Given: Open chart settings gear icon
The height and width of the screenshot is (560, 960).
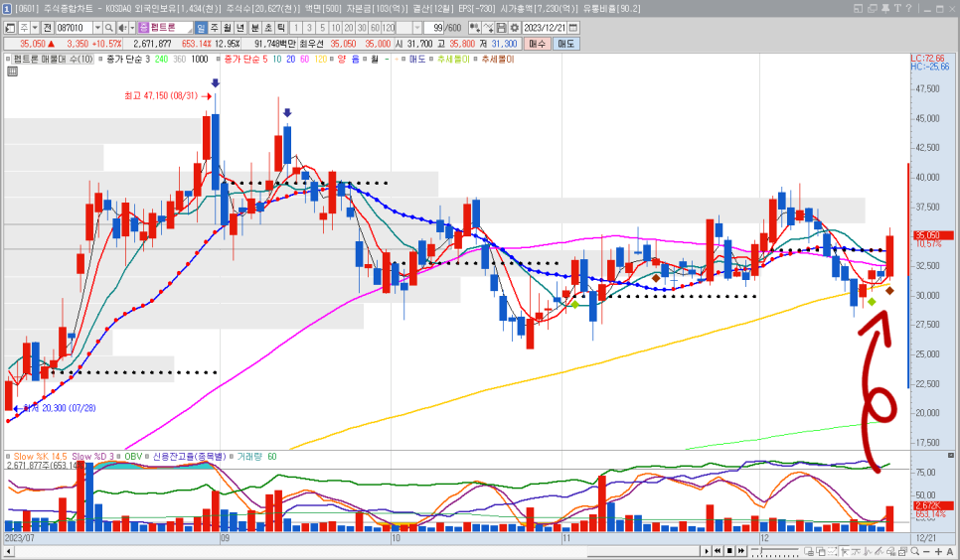Looking at the screenshot, I should 515,28.
